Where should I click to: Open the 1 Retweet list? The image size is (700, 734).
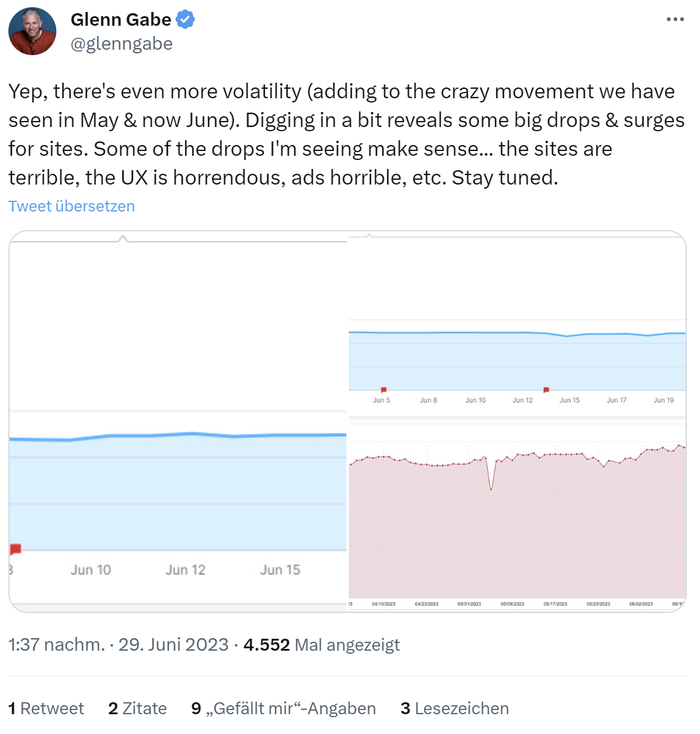tap(46, 708)
